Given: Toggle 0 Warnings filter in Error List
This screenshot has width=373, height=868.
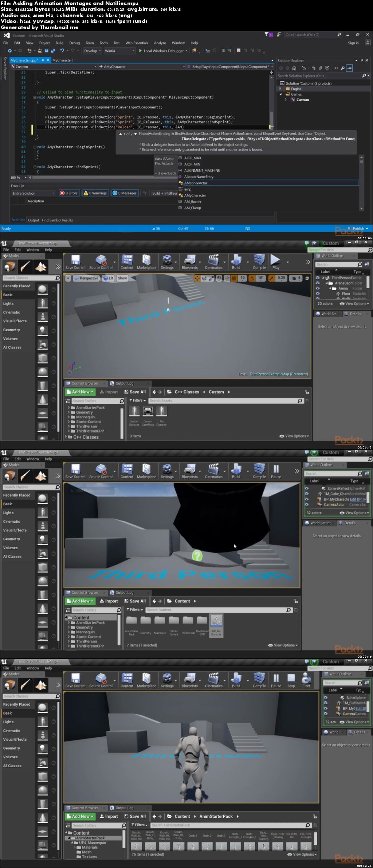Looking at the screenshot, I should [x=95, y=193].
